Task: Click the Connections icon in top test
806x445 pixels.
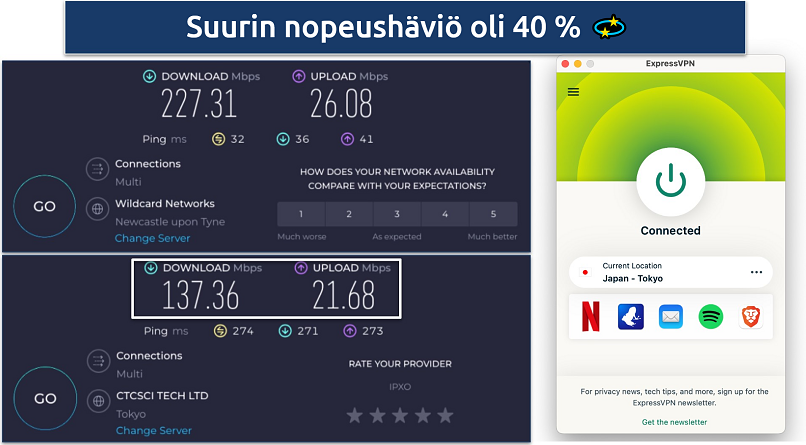Action: click(97, 169)
